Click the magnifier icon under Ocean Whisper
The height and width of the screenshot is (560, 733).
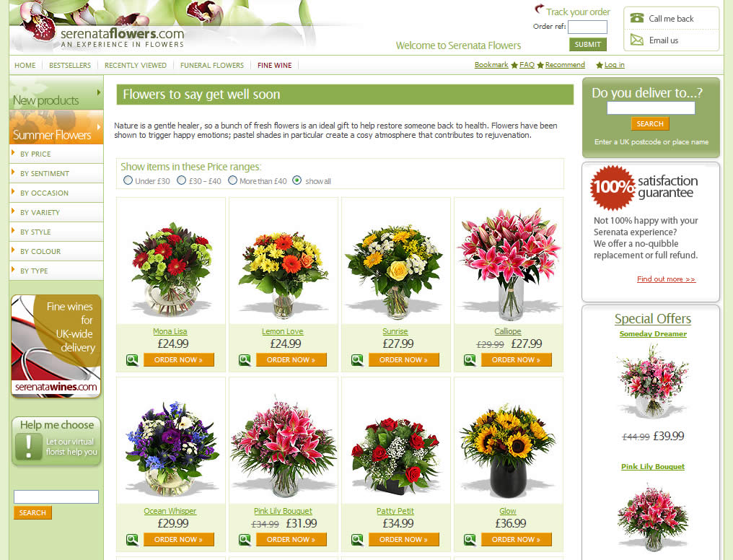coord(132,539)
